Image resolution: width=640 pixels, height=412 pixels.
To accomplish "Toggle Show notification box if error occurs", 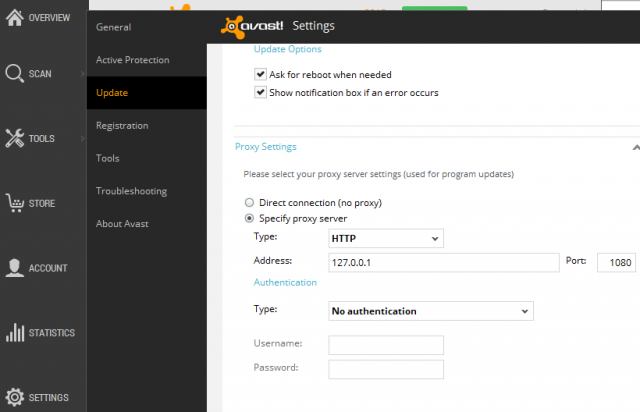I will (x=261, y=93).
